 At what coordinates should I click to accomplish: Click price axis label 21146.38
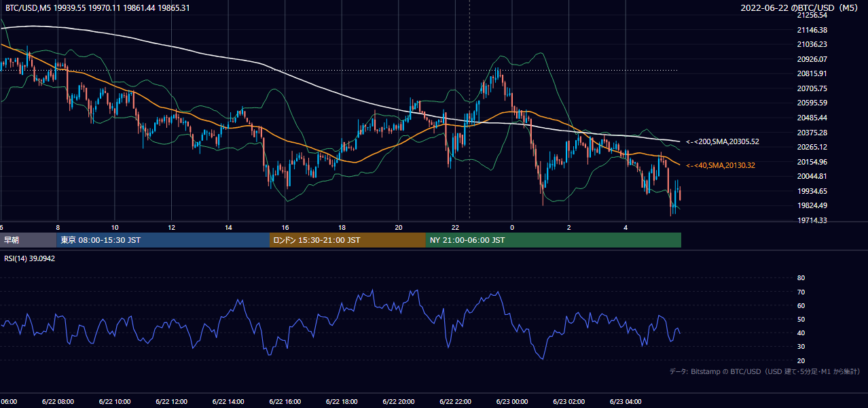tap(812, 30)
